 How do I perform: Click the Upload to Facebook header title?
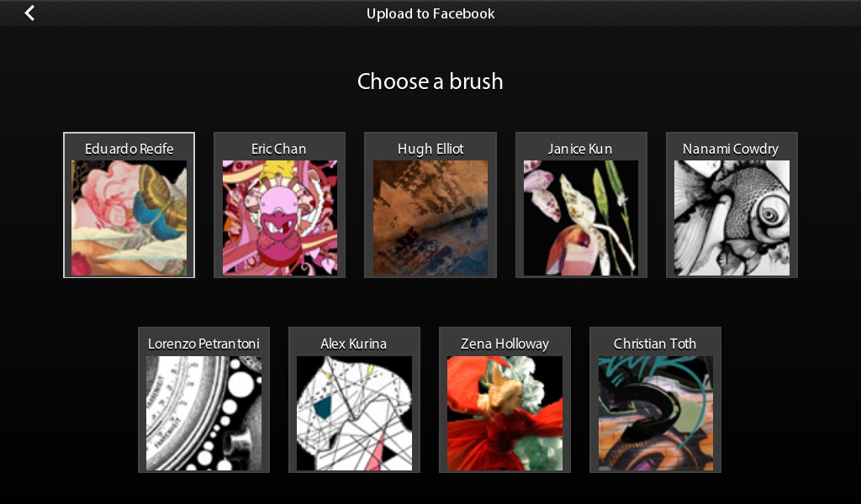tap(430, 13)
